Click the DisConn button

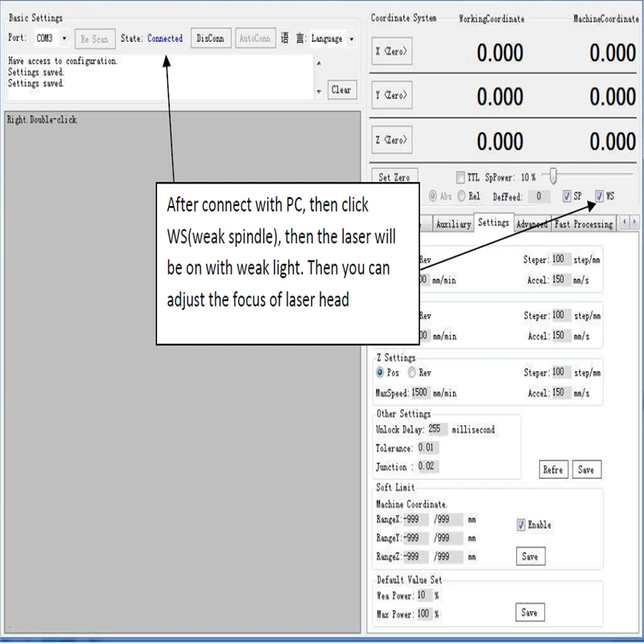pos(211,38)
